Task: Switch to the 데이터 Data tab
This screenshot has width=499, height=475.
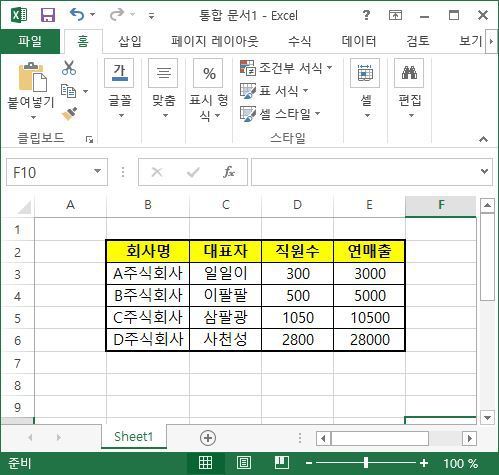Action: (x=359, y=41)
